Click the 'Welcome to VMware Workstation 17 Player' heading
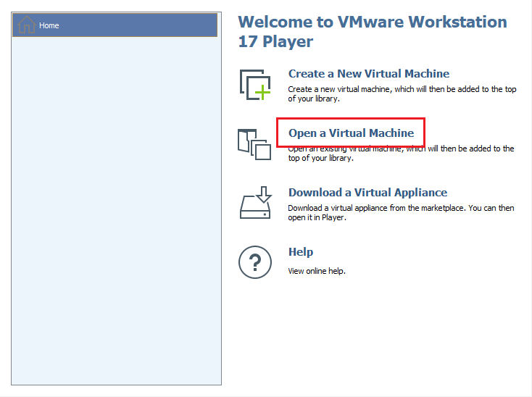 (x=373, y=32)
